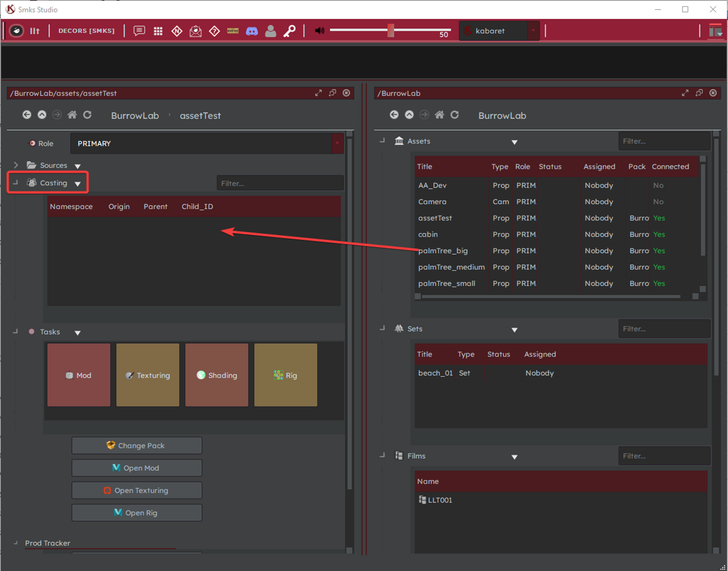The width and height of the screenshot is (728, 571).
Task: Open the Assets section dropdown arrow
Action: click(514, 142)
